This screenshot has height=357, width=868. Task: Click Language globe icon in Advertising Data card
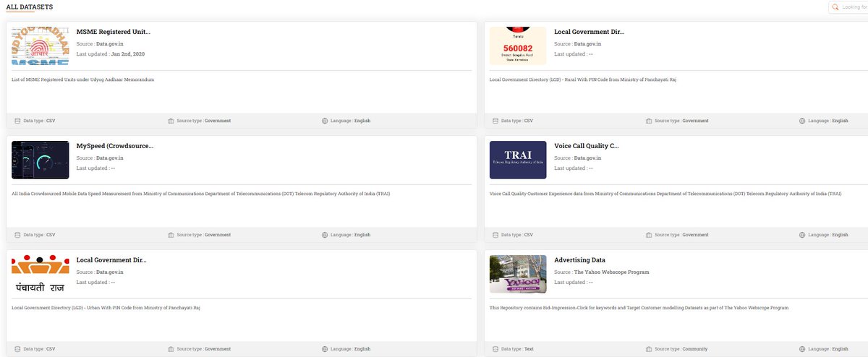(803, 349)
